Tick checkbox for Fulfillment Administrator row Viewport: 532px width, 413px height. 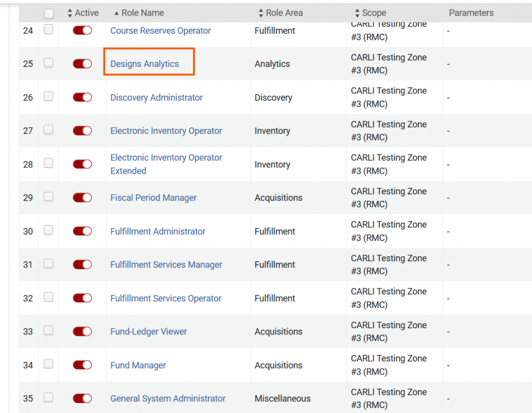pyautogui.click(x=49, y=230)
